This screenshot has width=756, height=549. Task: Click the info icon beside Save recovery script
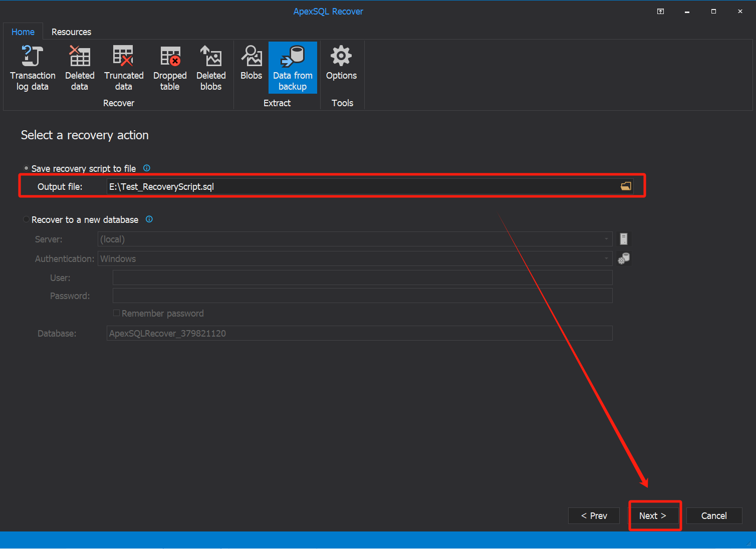click(146, 168)
